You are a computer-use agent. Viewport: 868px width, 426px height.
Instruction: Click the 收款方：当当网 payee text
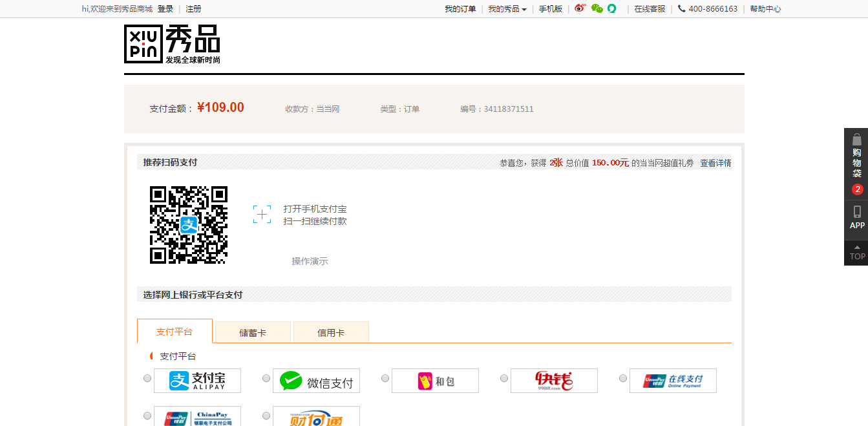click(x=312, y=109)
